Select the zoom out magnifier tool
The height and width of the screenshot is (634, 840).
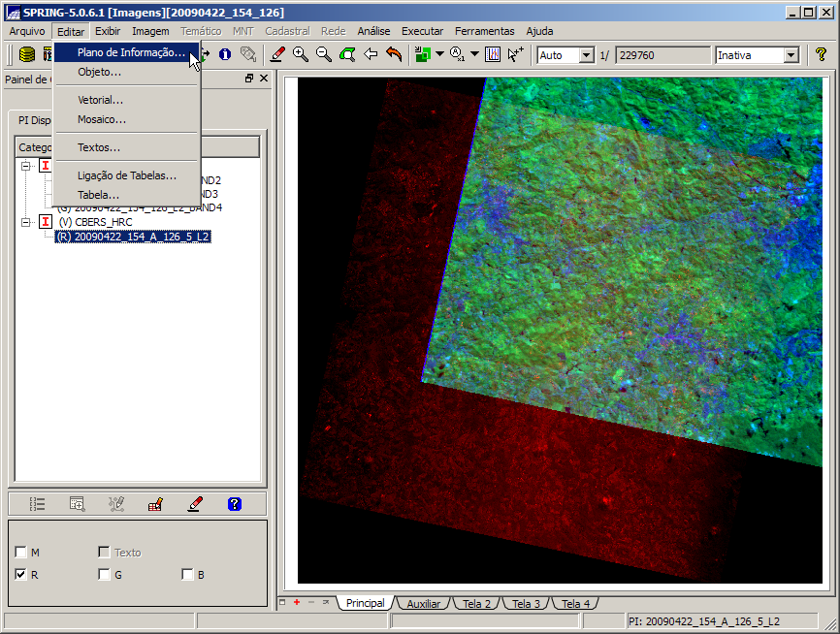click(x=324, y=55)
